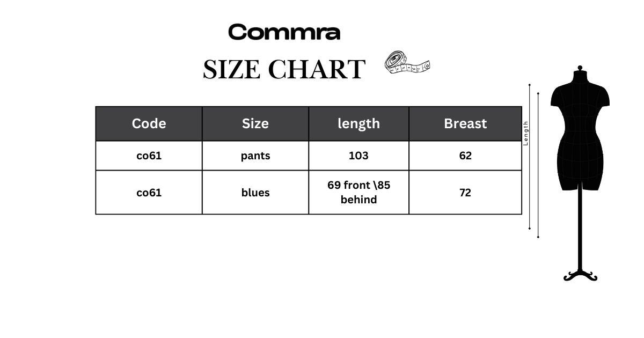The image size is (644, 338).
Task: Select the SIZE CHART heading
Action: pos(284,69)
